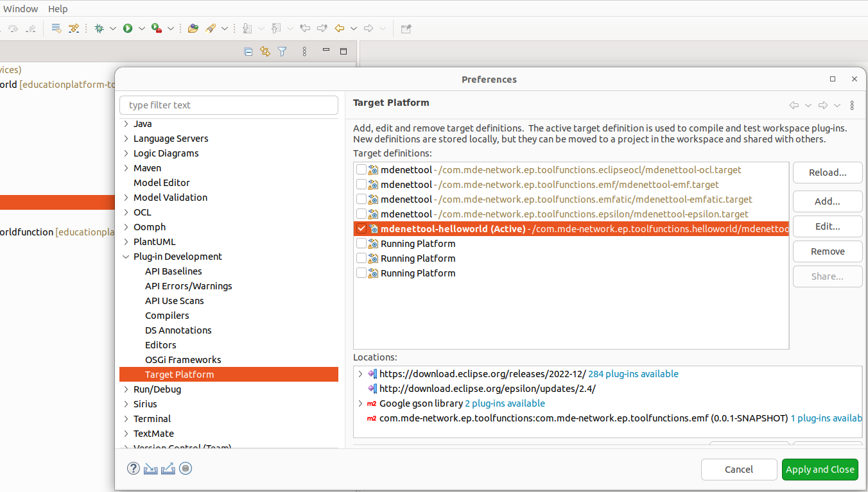
Task: Click the Toggle Breakpoint lines icon in toolbar
Action: [x=56, y=28]
